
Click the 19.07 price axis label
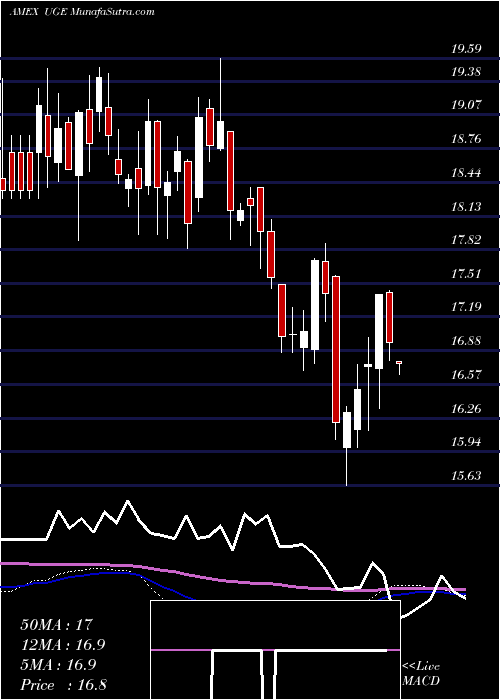[466, 105]
